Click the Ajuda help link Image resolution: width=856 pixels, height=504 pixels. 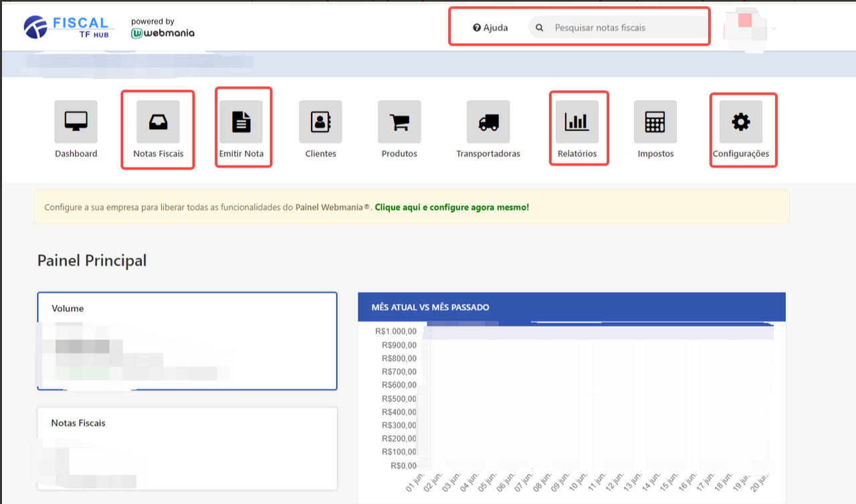pyautogui.click(x=490, y=28)
